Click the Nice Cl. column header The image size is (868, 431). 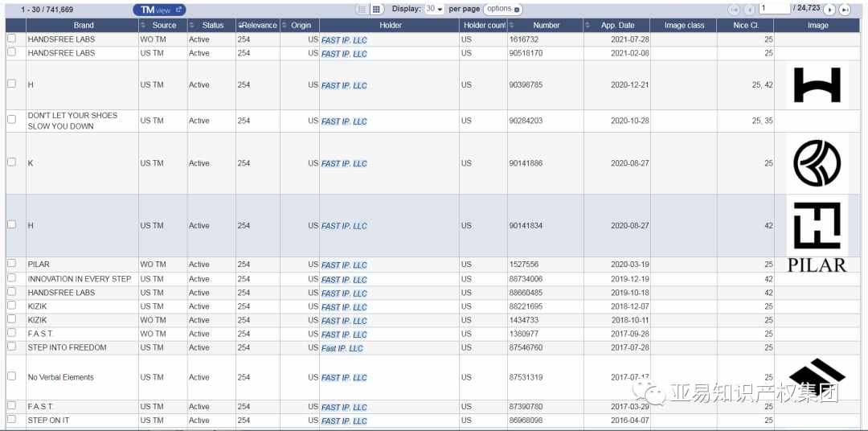coord(745,26)
